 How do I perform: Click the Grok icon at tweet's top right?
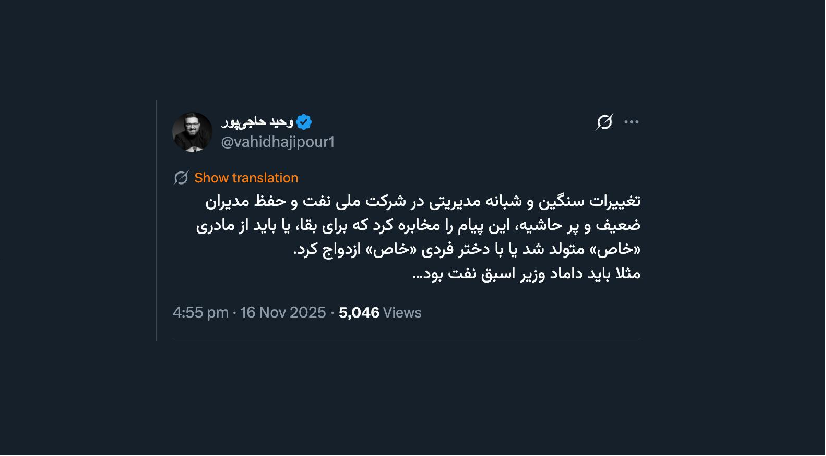pos(604,122)
